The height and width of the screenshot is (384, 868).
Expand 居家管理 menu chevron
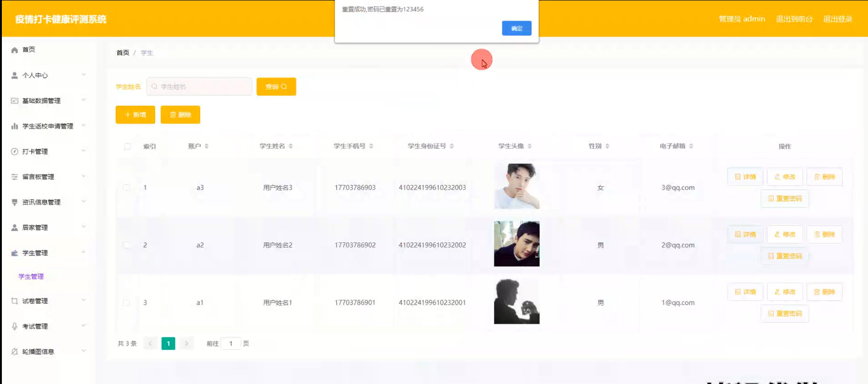pos(83,227)
